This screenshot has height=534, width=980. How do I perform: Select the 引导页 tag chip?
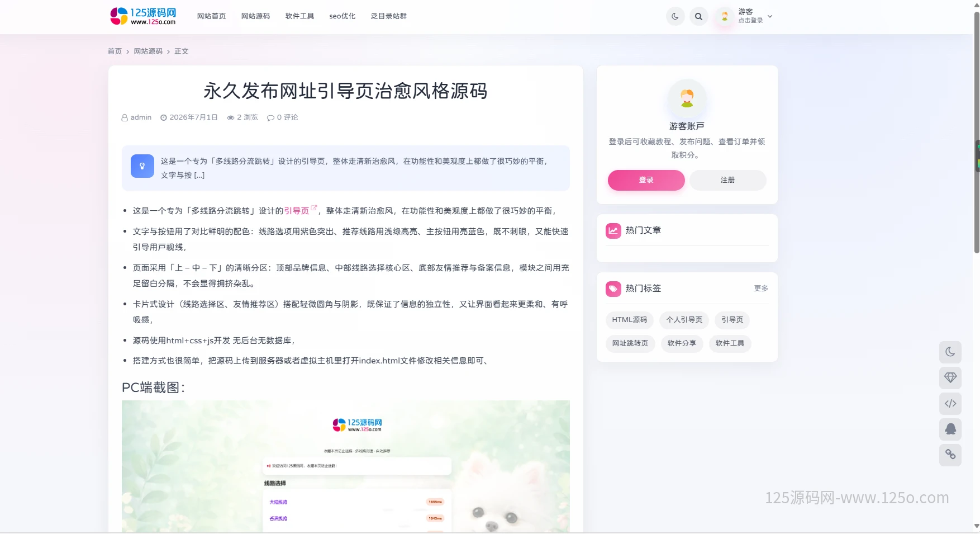click(x=732, y=320)
